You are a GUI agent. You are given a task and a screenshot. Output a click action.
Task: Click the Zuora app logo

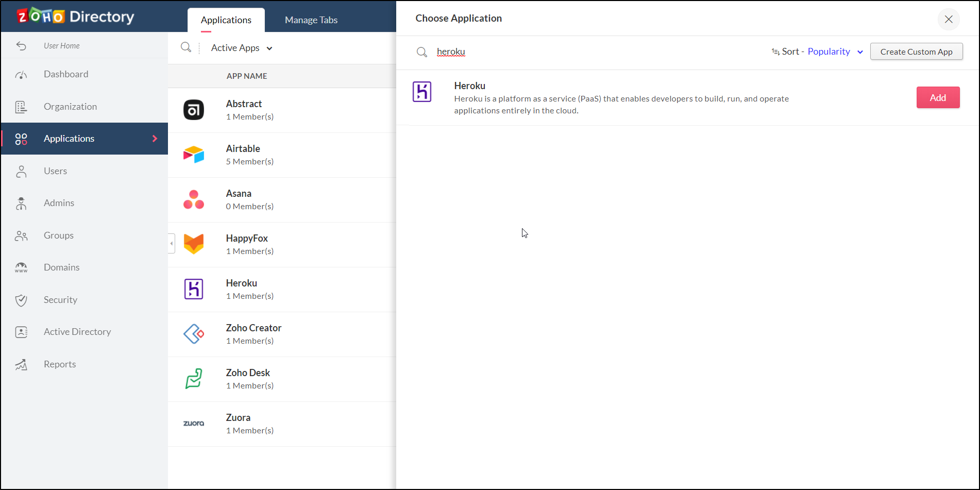[x=194, y=424]
